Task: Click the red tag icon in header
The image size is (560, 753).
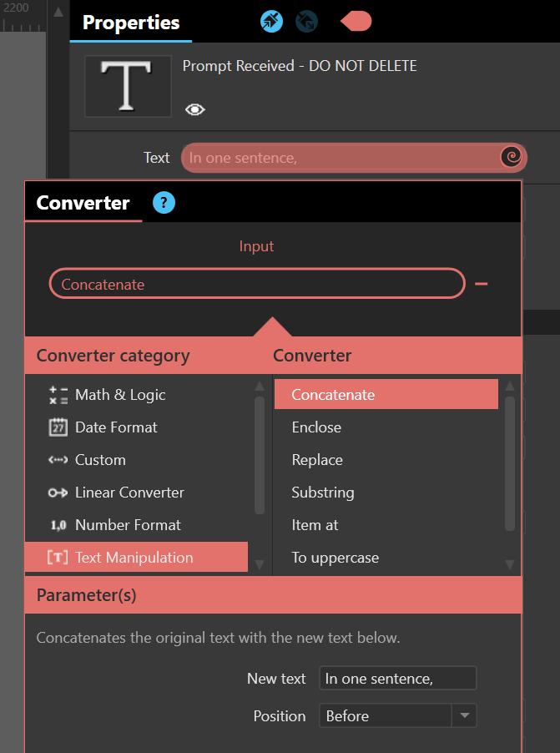Action: point(356,22)
